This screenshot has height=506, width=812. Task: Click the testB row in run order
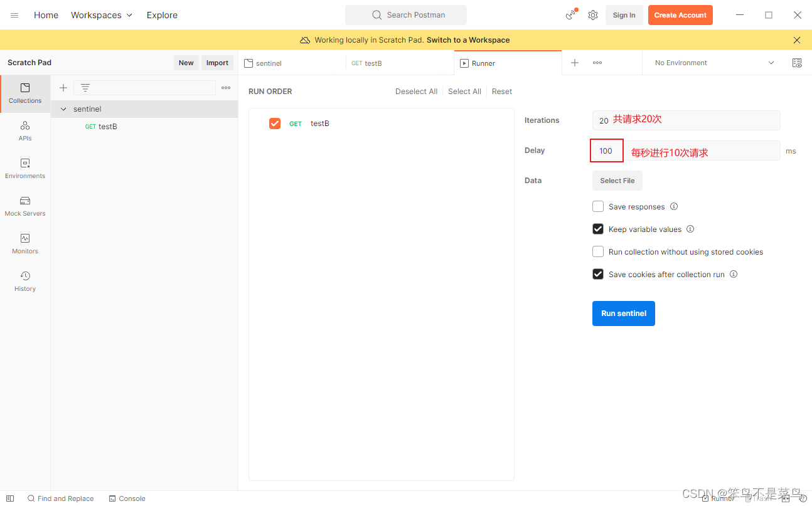[x=382, y=124]
